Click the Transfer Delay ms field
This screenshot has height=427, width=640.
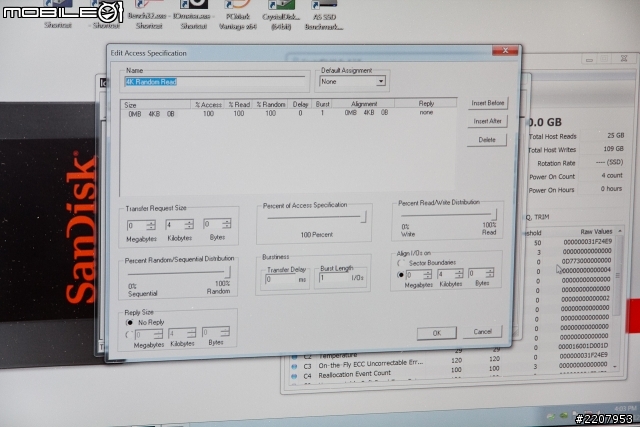(285, 280)
